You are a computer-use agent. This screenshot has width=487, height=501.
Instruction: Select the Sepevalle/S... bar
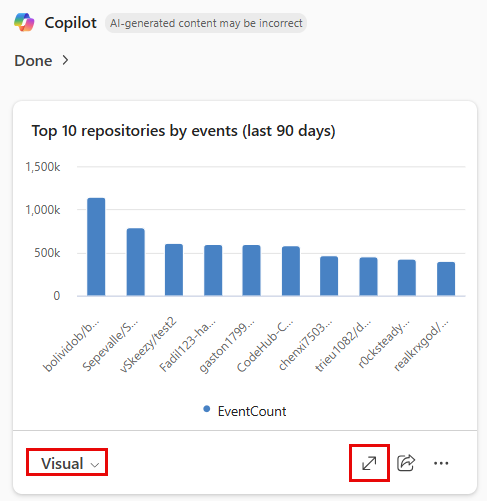tap(135, 262)
